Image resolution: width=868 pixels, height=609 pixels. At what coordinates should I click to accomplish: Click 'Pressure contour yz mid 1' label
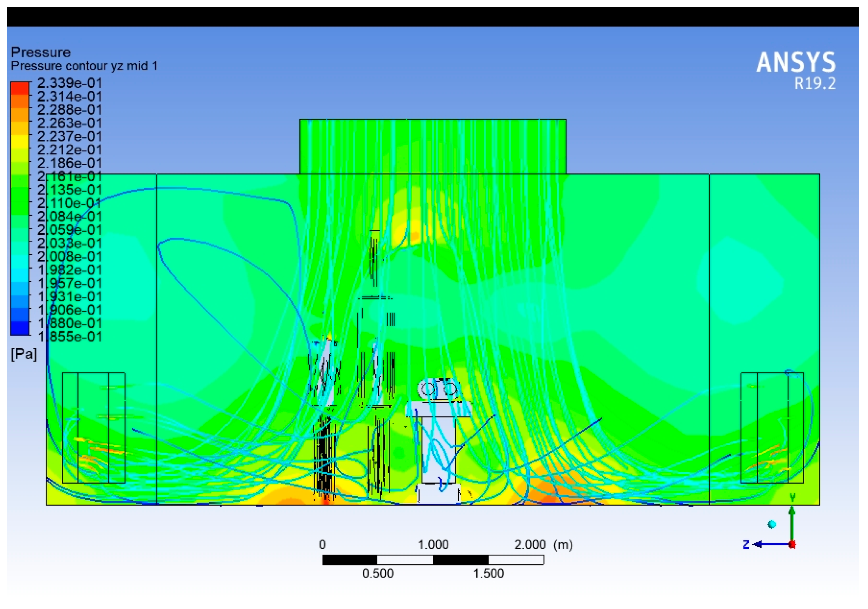pos(84,66)
